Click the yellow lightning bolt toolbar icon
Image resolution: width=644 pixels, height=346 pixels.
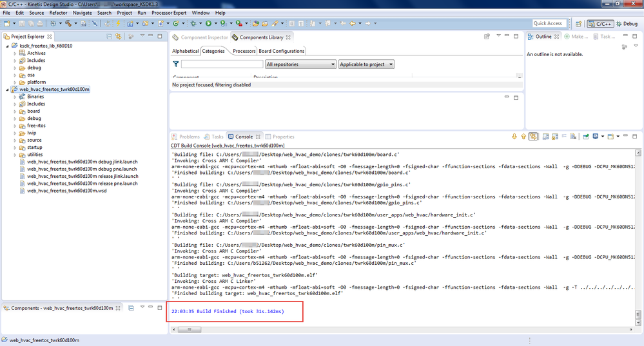tap(118, 23)
